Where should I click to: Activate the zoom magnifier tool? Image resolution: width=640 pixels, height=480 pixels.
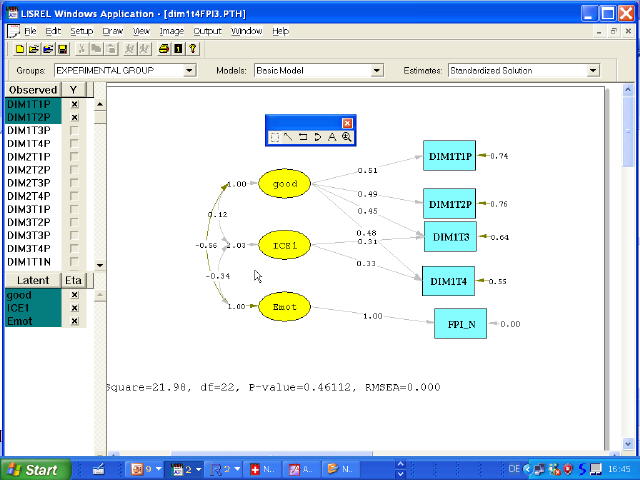tap(346, 137)
